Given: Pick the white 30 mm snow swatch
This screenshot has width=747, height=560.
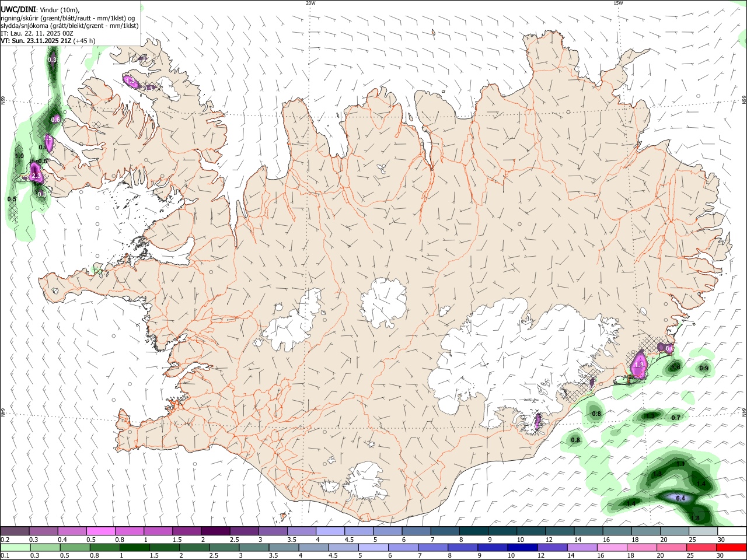Looking at the screenshot, I should pyautogui.click(x=732, y=531).
